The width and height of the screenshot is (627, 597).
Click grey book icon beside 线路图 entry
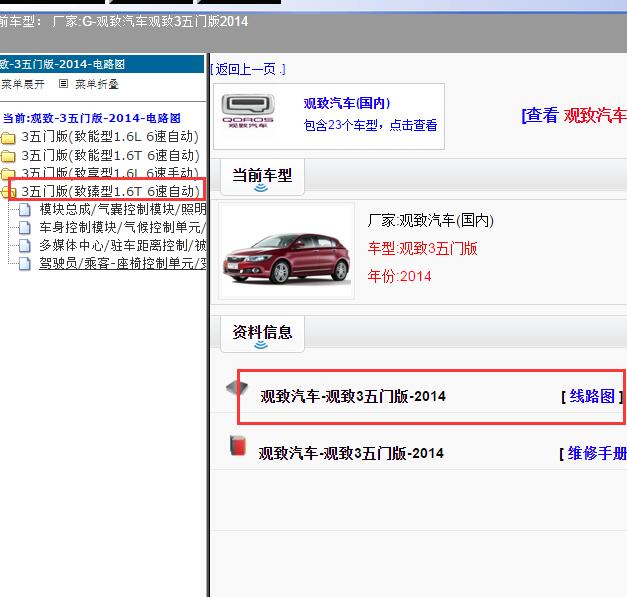(237, 387)
